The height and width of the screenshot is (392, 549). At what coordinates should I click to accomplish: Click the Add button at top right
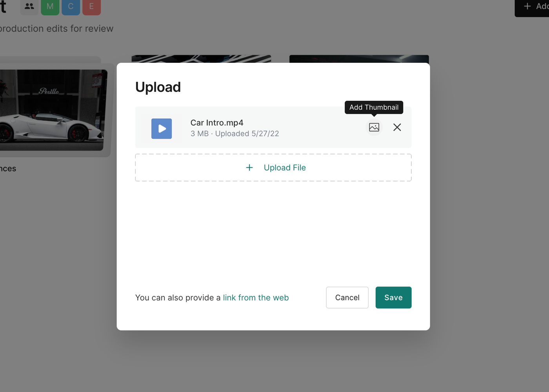532,7
